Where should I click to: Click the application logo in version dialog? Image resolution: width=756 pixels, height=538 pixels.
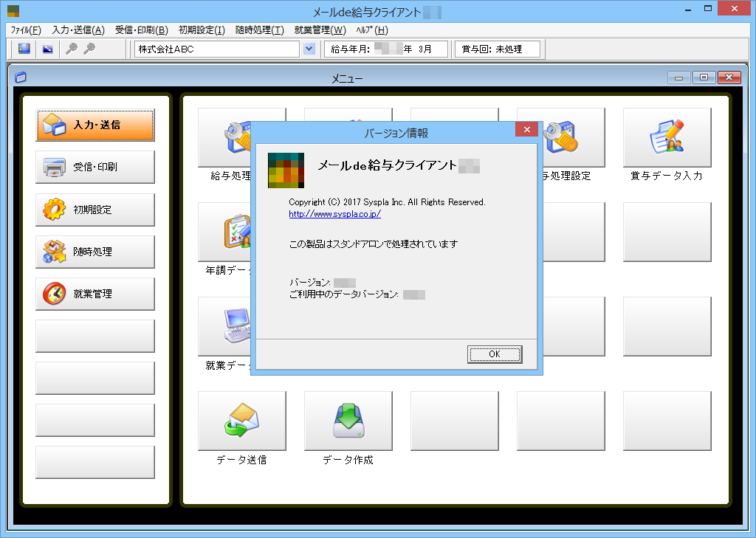click(286, 170)
